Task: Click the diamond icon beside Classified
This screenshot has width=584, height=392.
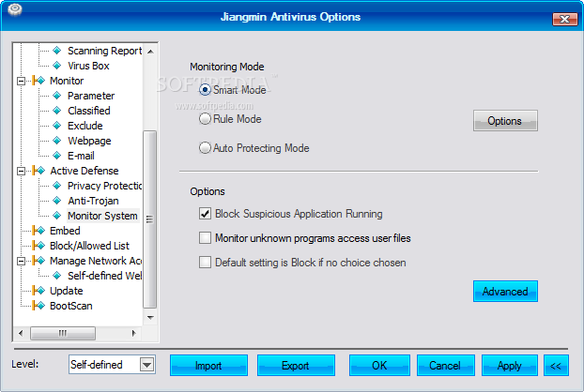Action: tap(57, 111)
